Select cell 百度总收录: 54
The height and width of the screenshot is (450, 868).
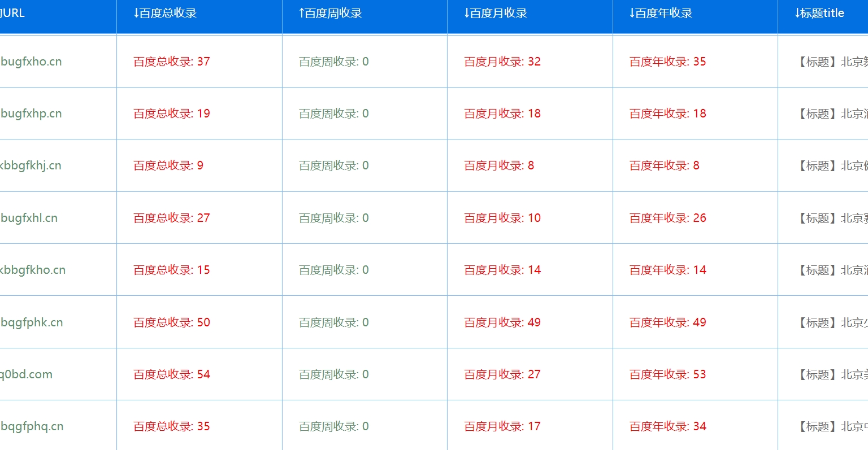pos(172,374)
